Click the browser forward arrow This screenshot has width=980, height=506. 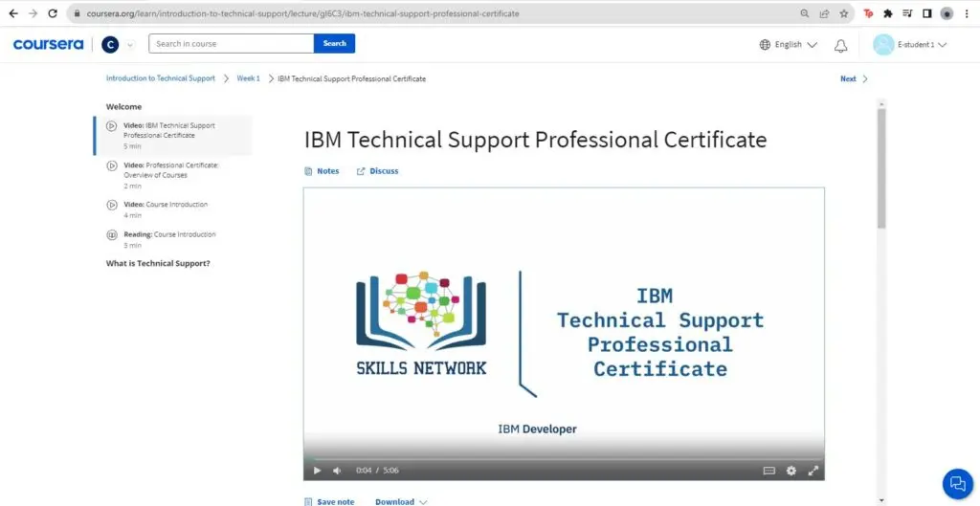click(33, 13)
